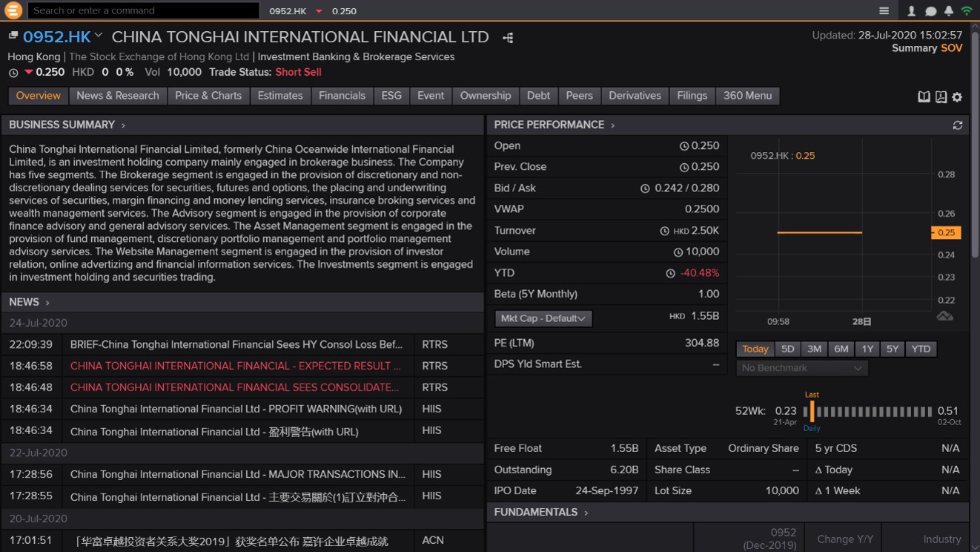
Task: Expand the News section chevron
Action: click(47, 303)
